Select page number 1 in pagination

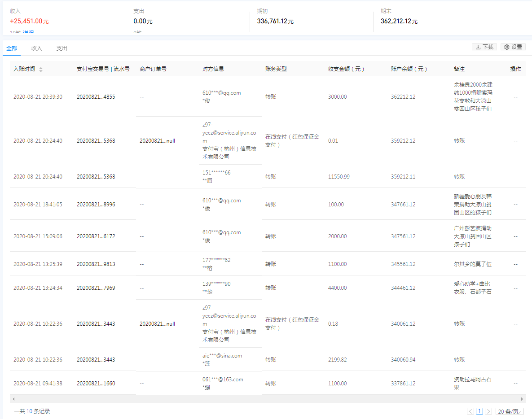pos(479,411)
